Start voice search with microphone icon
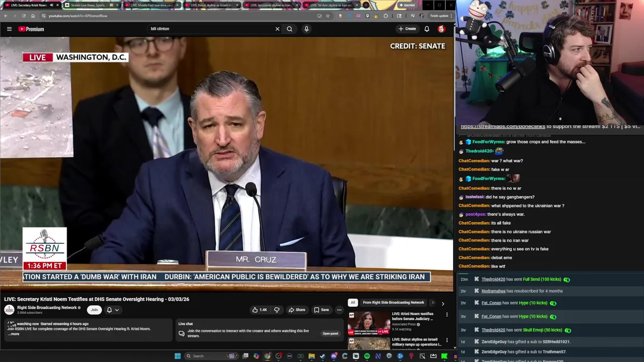This screenshot has width=644, height=362. [x=306, y=29]
